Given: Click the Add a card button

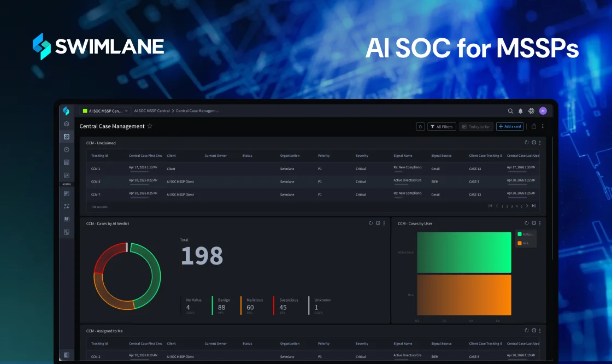Looking at the screenshot, I should tap(510, 127).
